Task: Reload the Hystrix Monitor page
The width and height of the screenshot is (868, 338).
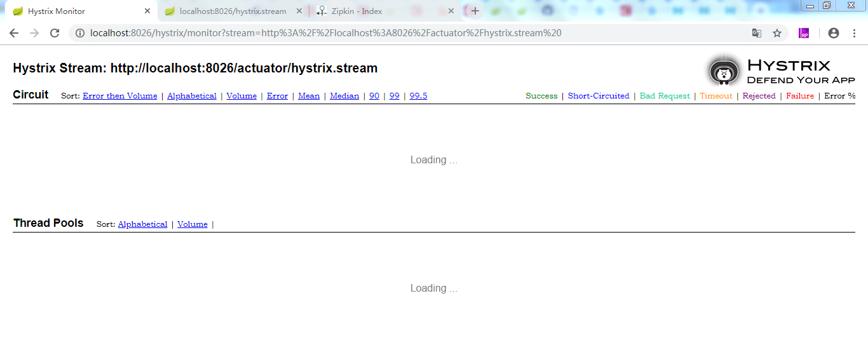Action: pos(55,33)
